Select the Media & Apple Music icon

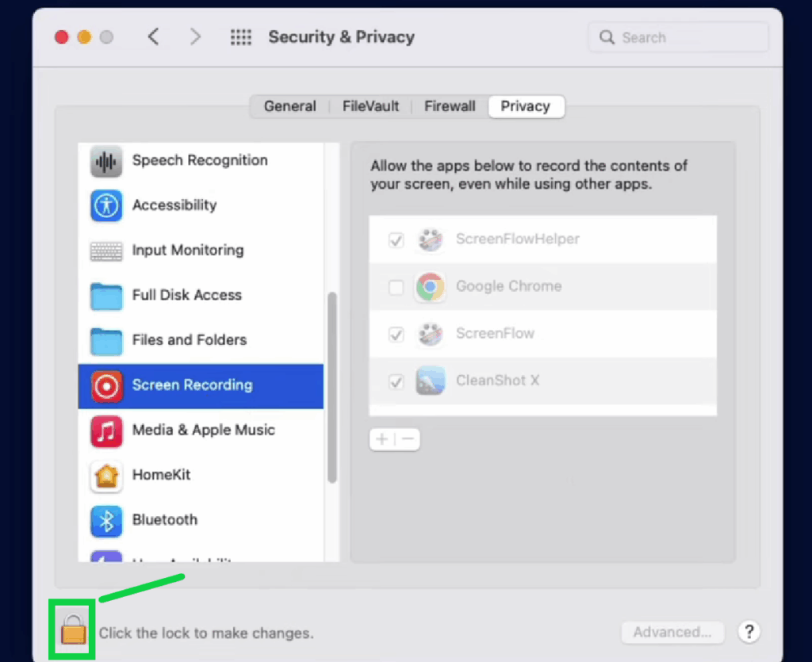[105, 430]
